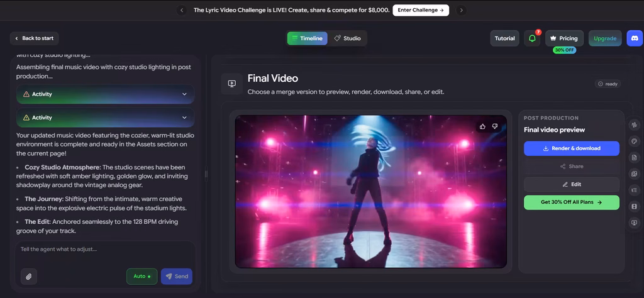
Task: Click the 'Final video preview' text
Action: [554, 130]
